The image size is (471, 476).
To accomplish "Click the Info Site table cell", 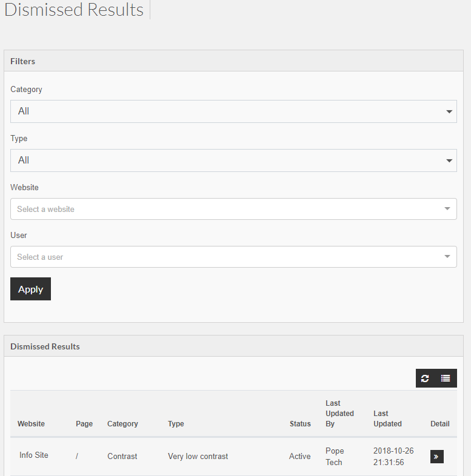I will point(34,455).
